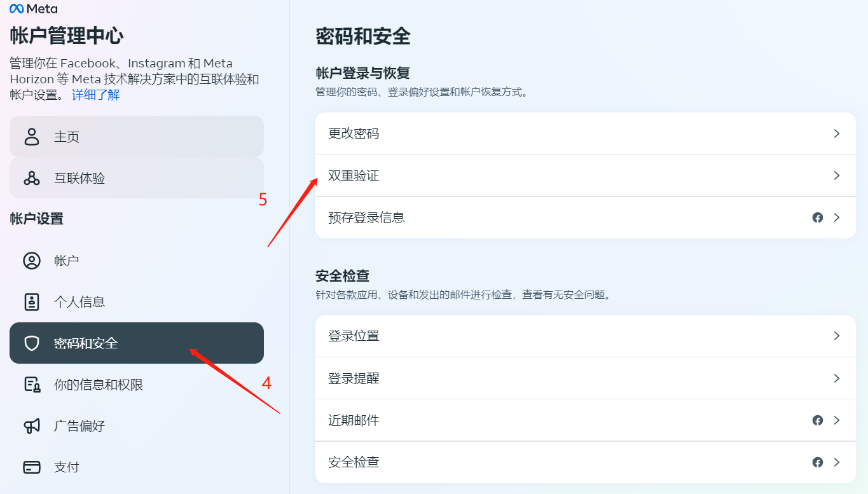
Task: Click the 广告偏好 megaphone icon
Action: click(x=32, y=426)
